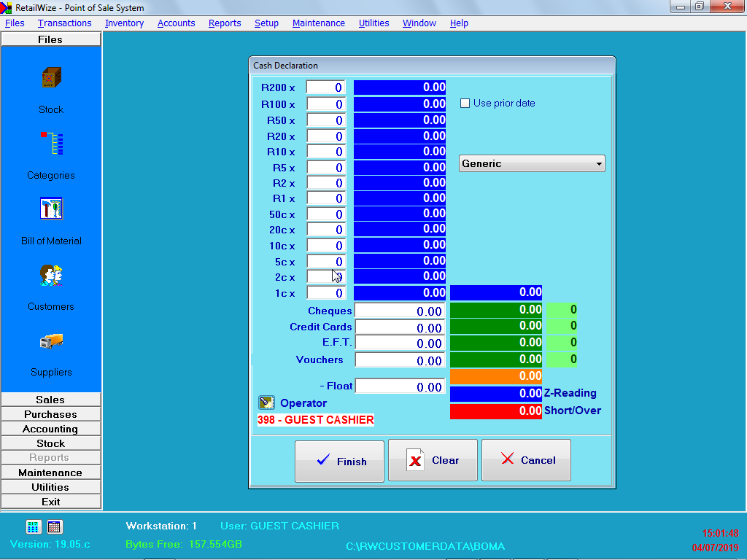Open the calendar icon in status bar
747x560 pixels.
point(55,526)
